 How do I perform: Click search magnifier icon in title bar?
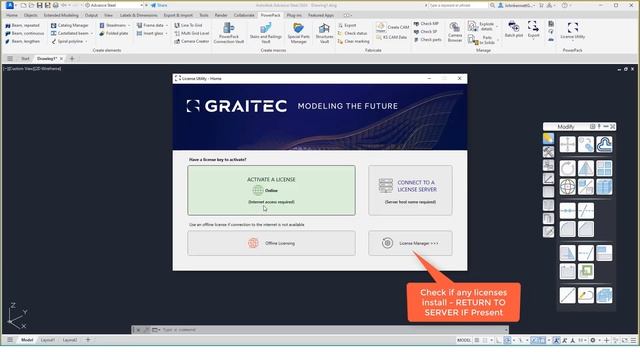[492, 5]
